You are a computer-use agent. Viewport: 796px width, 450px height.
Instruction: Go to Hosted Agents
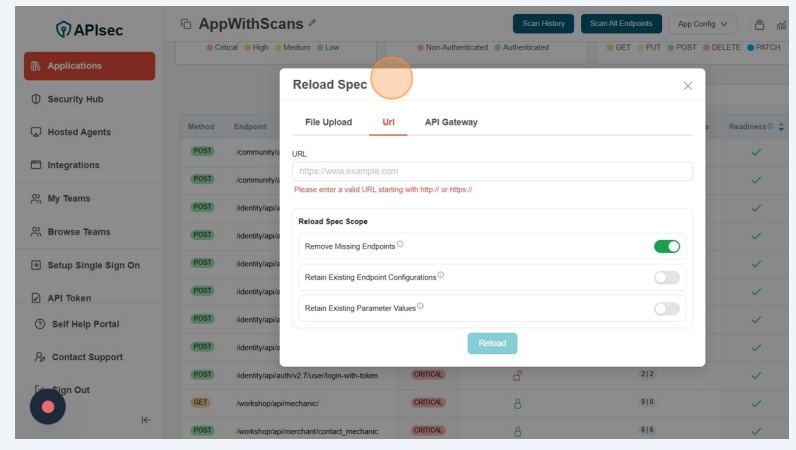tap(79, 132)
